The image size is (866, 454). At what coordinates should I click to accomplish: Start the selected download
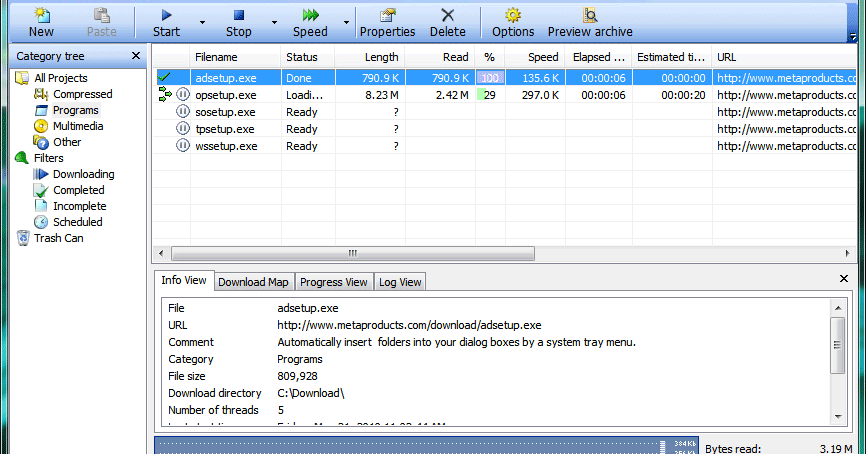point(166,23)
